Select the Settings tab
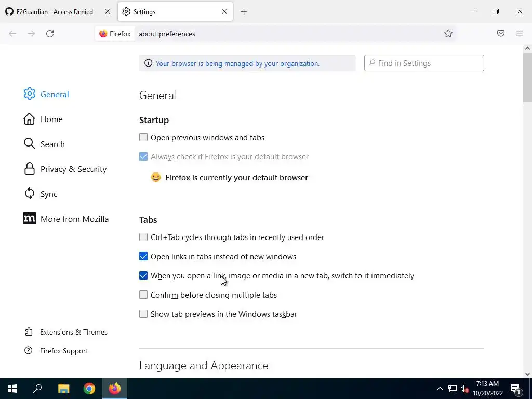This screenshot has width=532, height=399. [175, 11]
